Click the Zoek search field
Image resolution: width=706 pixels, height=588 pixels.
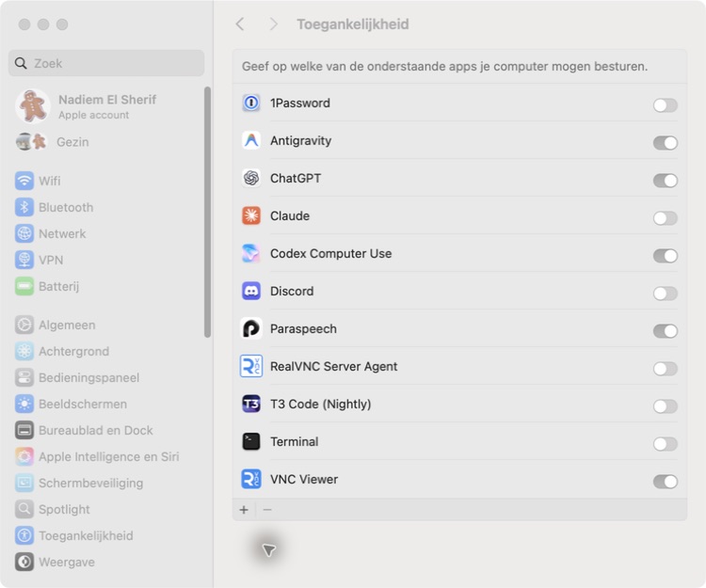(106, 63)
